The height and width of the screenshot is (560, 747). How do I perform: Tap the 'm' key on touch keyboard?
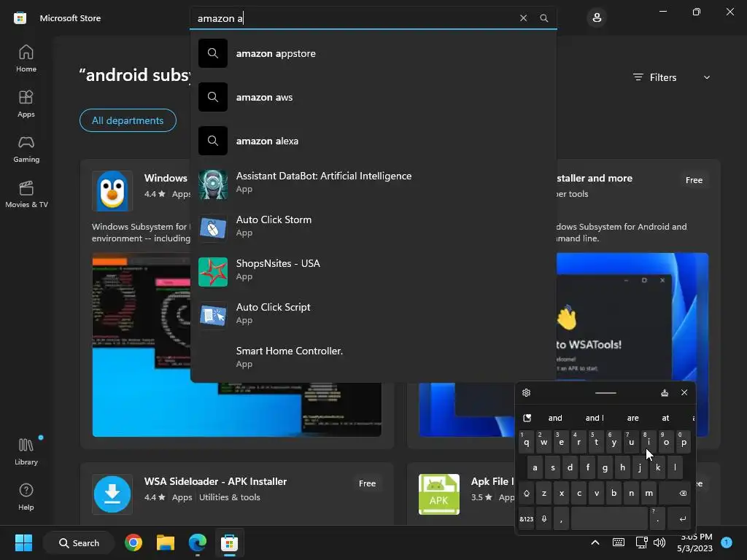(649, 493)
